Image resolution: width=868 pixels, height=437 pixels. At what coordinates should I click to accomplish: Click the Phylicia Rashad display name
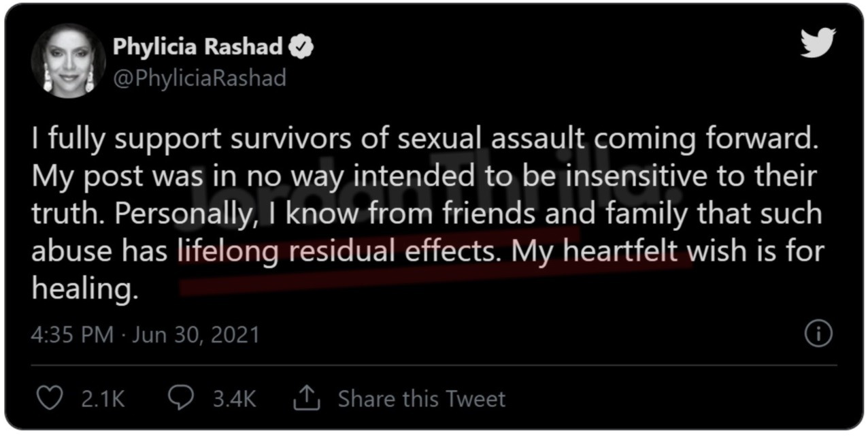(198, 47)
